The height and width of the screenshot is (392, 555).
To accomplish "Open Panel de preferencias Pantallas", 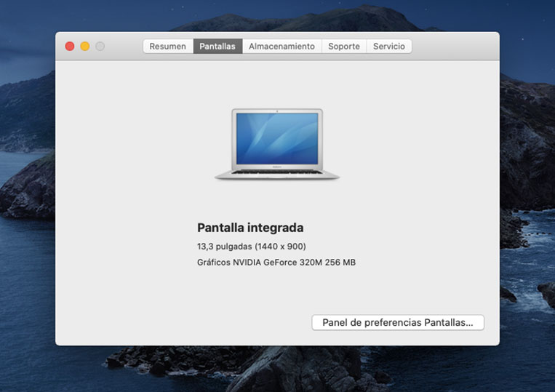I will tap(398, 322).
